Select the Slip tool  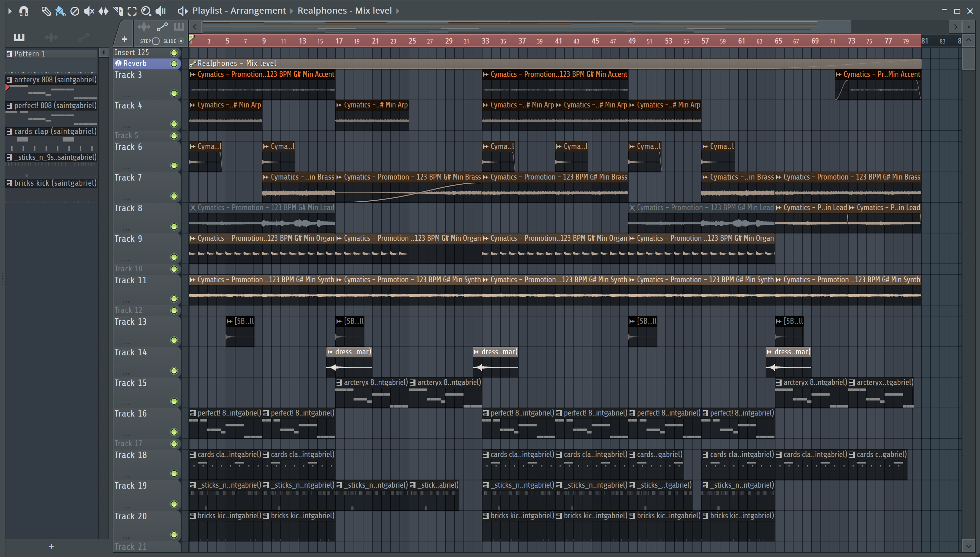click(x=103, y=11)
